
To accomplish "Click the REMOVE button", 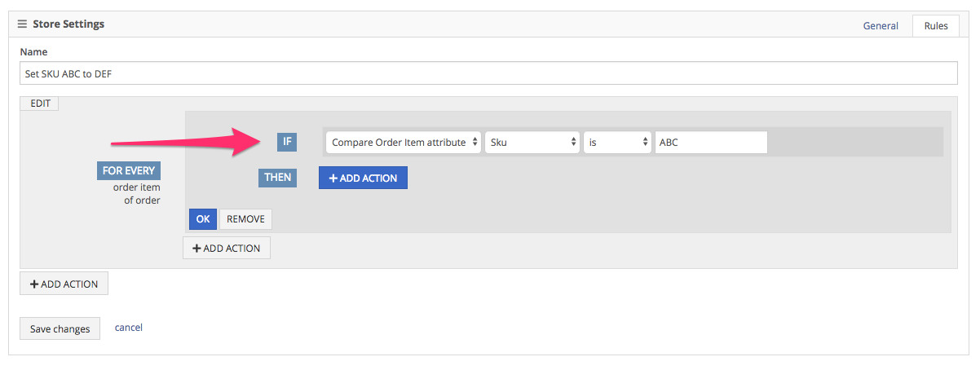I will (x=245, y=218).
